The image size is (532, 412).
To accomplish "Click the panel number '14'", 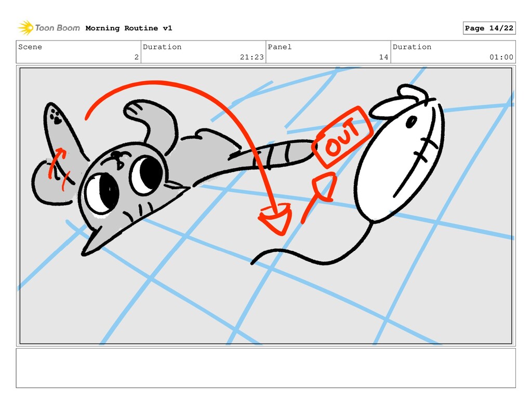I will [383, 57].
